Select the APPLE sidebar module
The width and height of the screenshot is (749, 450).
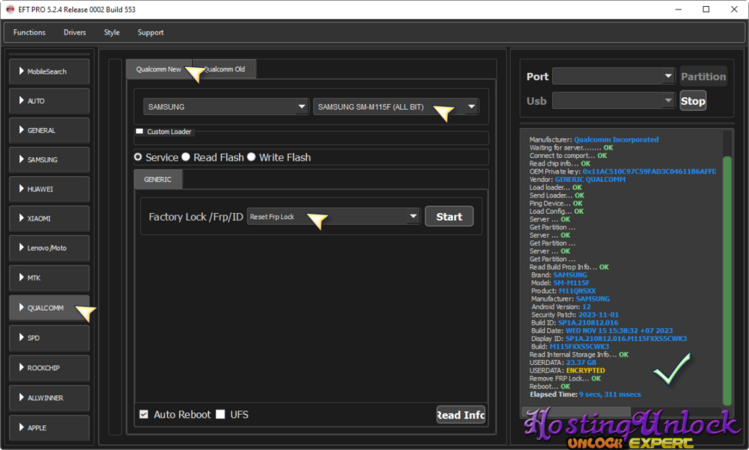[x=49, y=427]
